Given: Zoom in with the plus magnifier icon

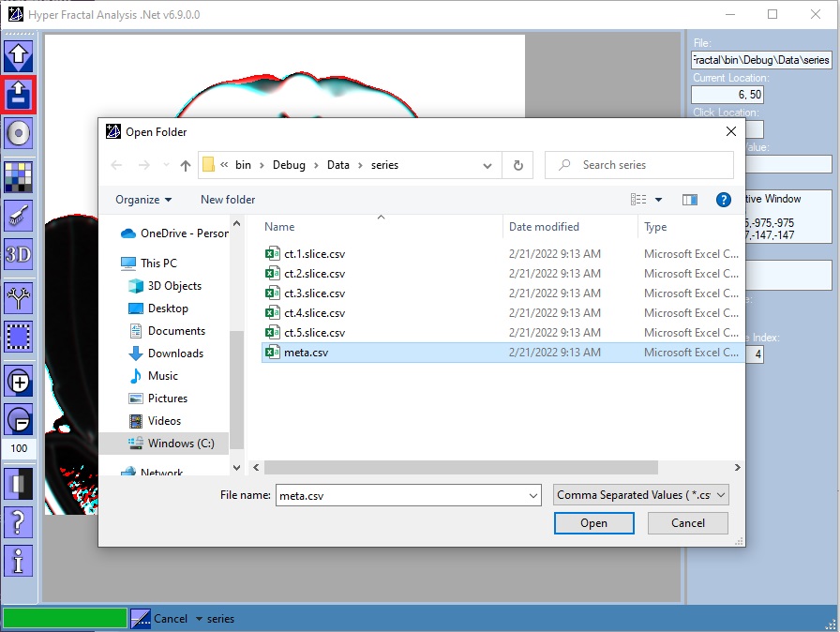Looking at the screenshot, I should click(x=19, y=381).
